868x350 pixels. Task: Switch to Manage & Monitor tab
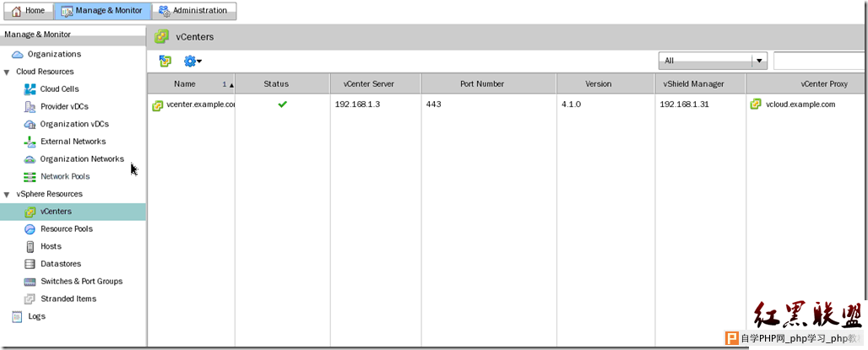pyautogui.click(x=102, y=10)
